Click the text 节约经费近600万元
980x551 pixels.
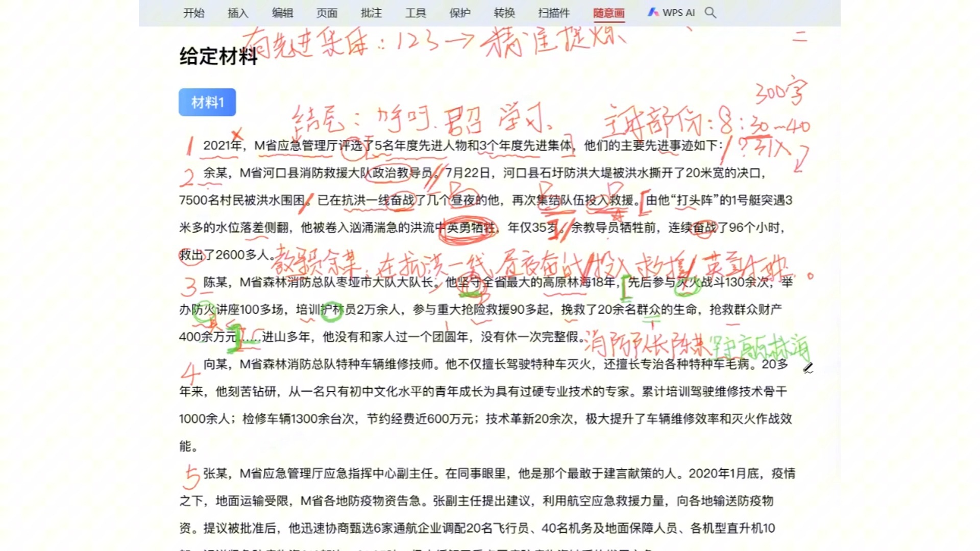coord(420,419)
